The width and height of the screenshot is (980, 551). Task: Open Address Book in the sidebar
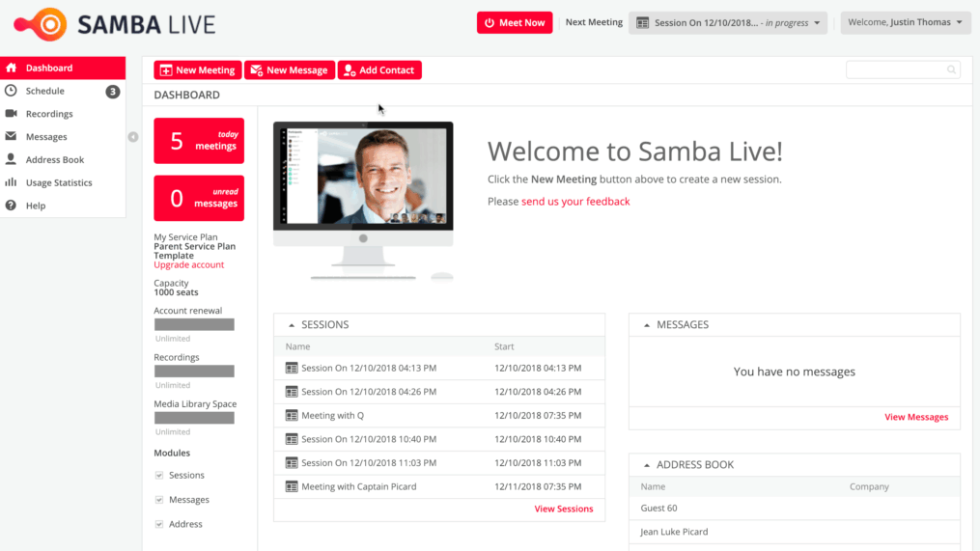click(63, 159)
